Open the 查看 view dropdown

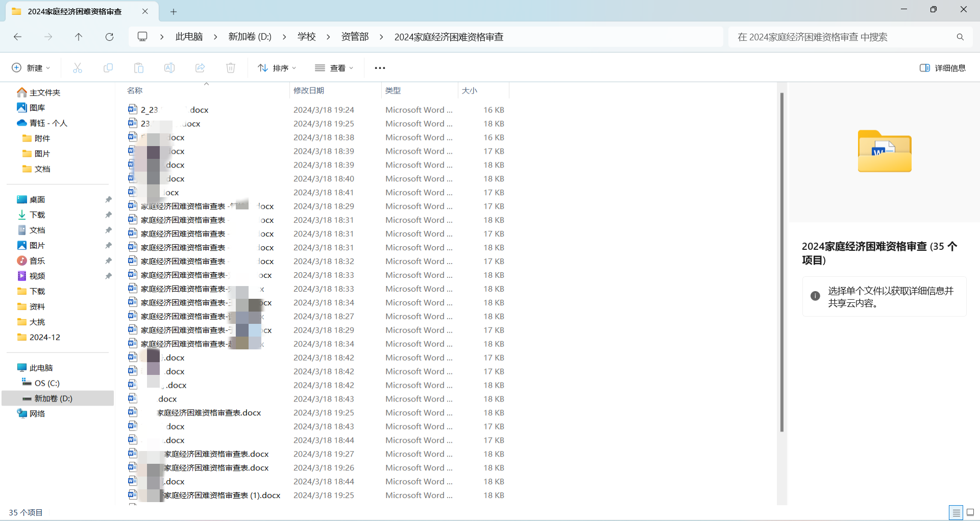click(334, 68)
